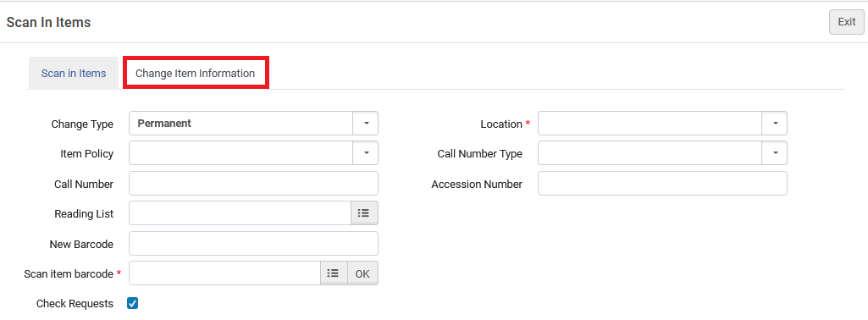Image resolution: width=868 pixels, height=320 pixels.
Task: Focus the Accession Number text field
Action: [662, 183]
